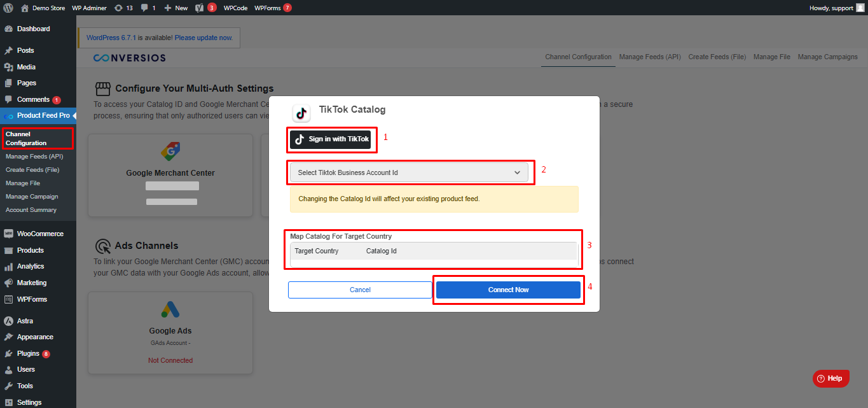Viewport: 868px width, 408px height.
Task: Switch to the Manage Campaigns tab
Action: [x=828, y=57]
